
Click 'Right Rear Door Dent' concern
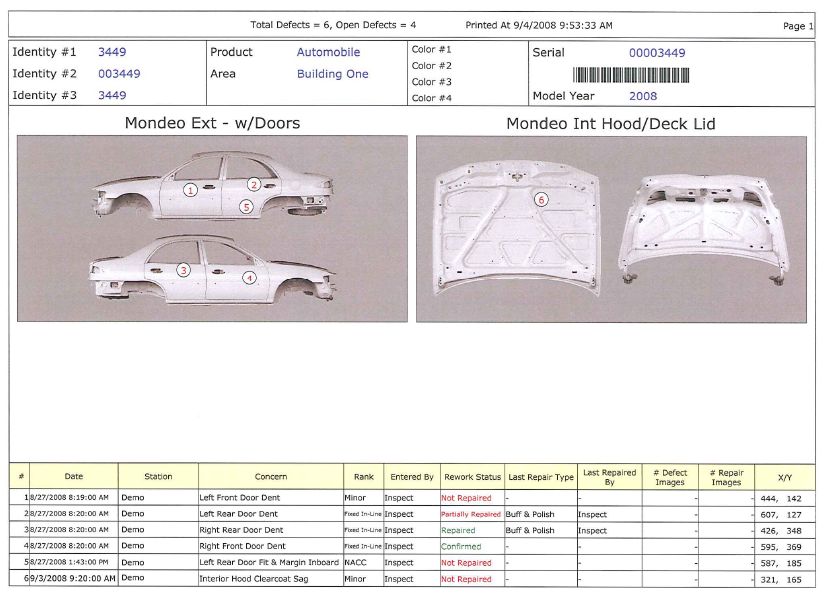coord(241,530)
